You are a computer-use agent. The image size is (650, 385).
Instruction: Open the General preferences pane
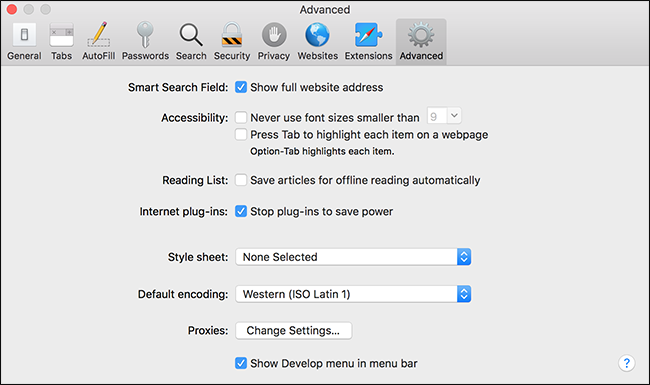tap(24, 42)
